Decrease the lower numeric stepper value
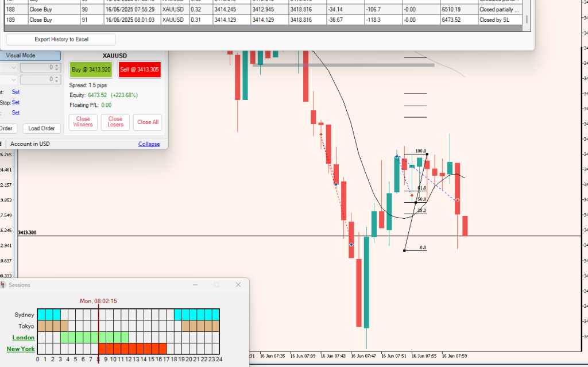 57,82
